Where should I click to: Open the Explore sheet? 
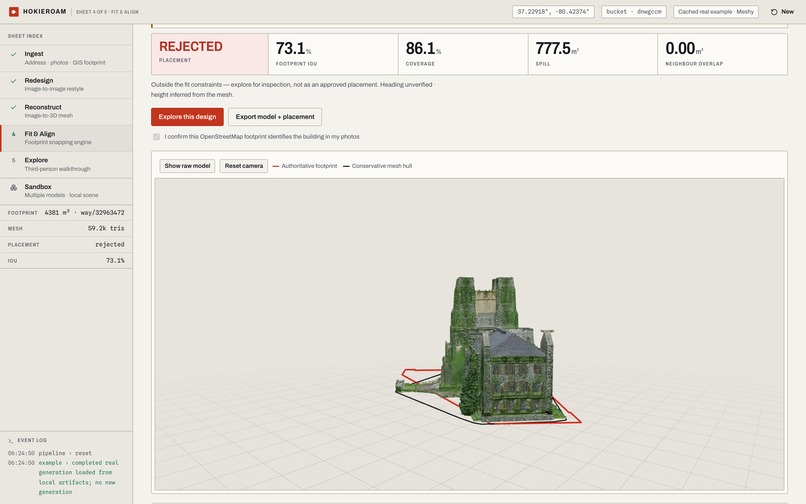pyautogui.click(x=66, y=164)
